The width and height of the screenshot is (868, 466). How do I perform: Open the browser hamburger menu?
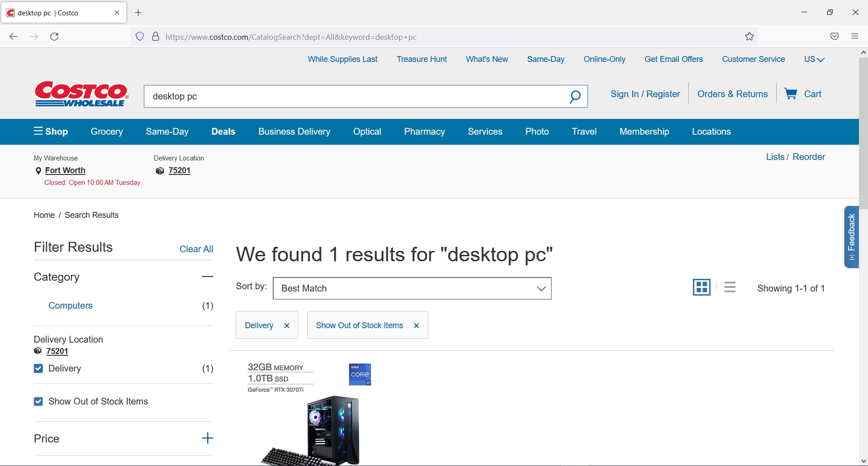(x=855, y=36)
